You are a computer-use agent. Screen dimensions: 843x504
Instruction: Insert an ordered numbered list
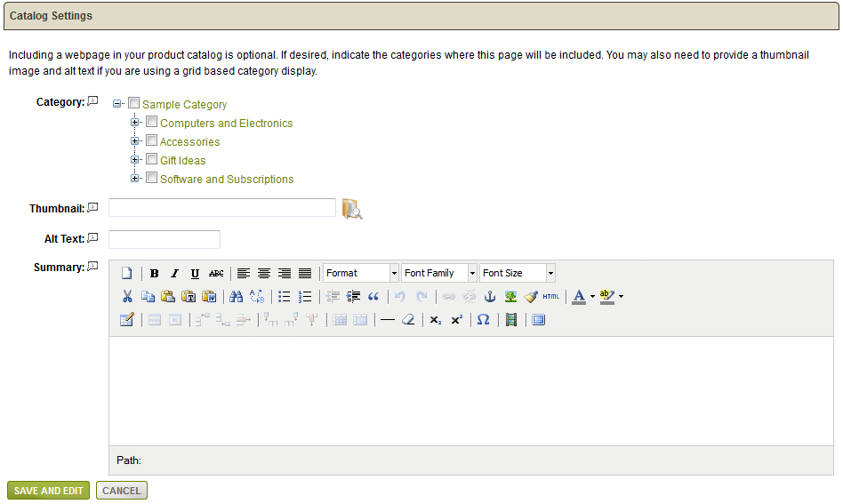coord(305,296)
